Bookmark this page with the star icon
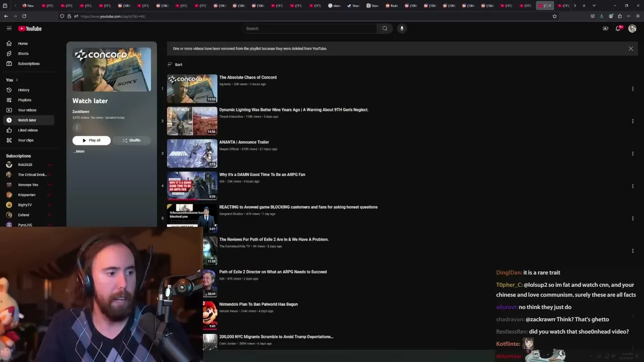Image resolution: width=644 pixels, height=362 pixels. pos(554,16)
